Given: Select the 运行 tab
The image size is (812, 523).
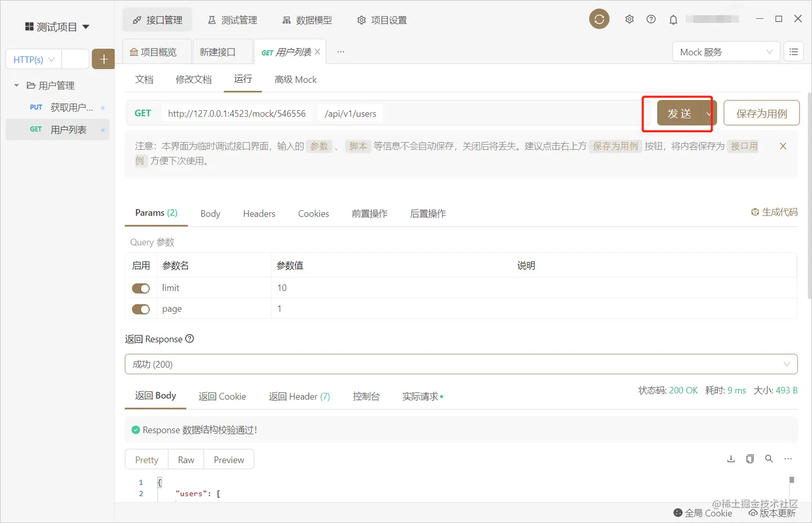Looking at the screenshot, I should 243,79.
